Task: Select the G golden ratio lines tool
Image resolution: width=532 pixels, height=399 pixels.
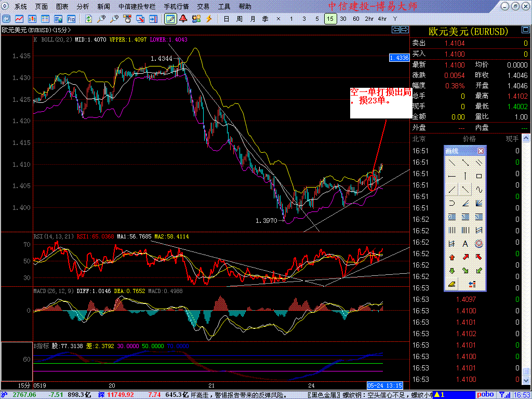Action: tap(452, 217)
